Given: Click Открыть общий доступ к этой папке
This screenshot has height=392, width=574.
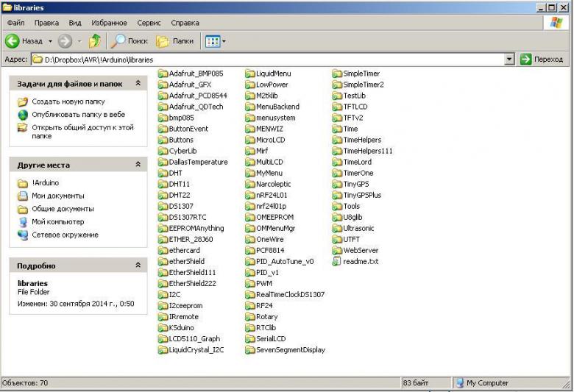Looking at the screenshot, I should (82, 132).
